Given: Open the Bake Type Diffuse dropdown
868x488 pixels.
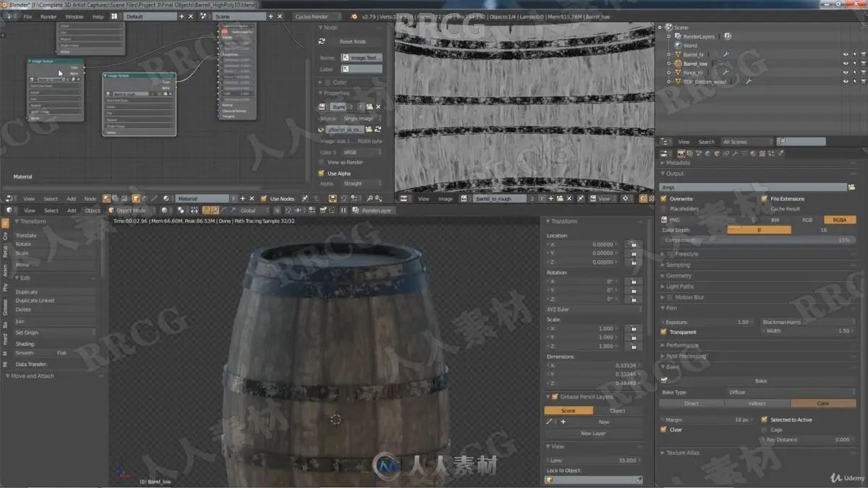Looking at the screenshot, I should [790, 392].
